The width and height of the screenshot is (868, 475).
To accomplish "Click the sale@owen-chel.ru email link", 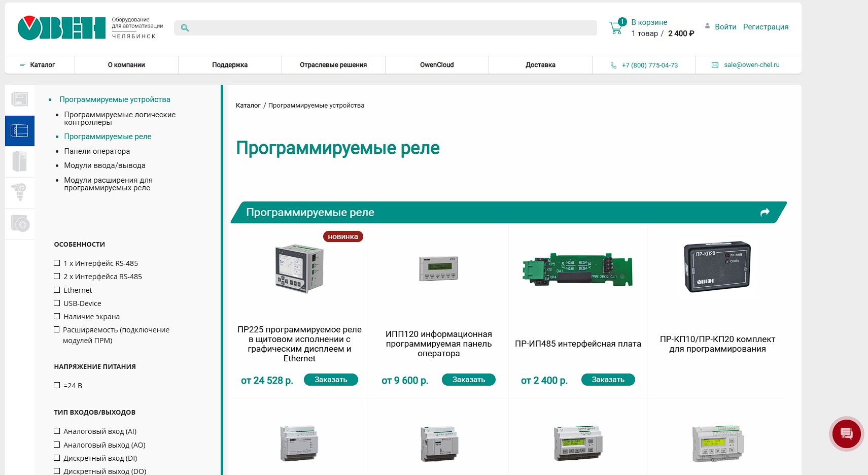I will 752,65.
